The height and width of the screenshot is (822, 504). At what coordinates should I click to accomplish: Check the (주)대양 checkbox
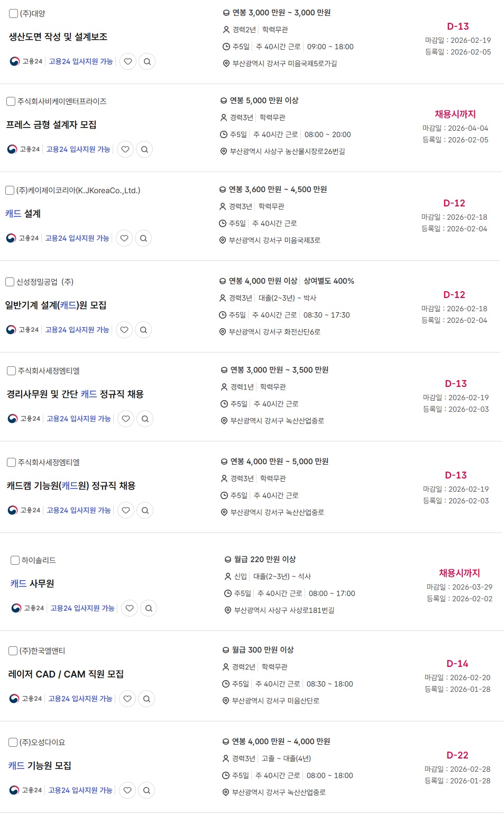click(x=14, y=13)
